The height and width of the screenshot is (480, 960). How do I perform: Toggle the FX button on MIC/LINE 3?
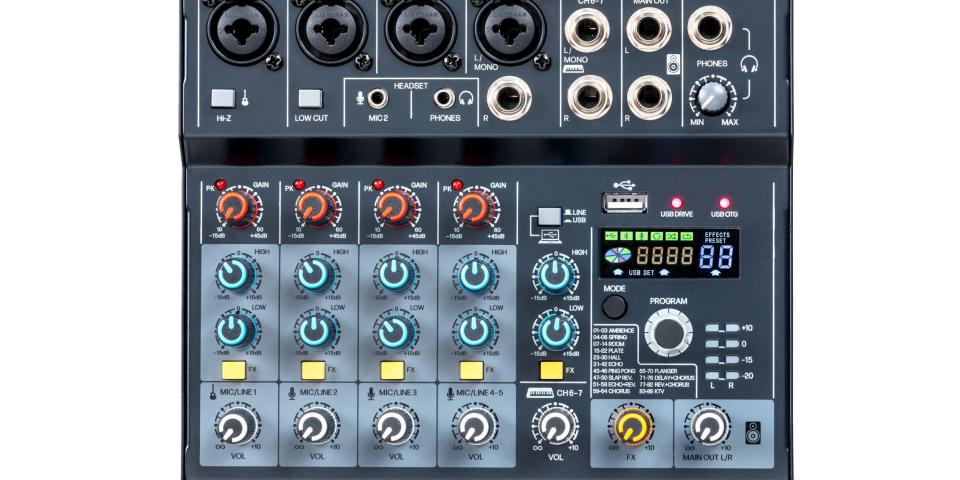(392, 370)
